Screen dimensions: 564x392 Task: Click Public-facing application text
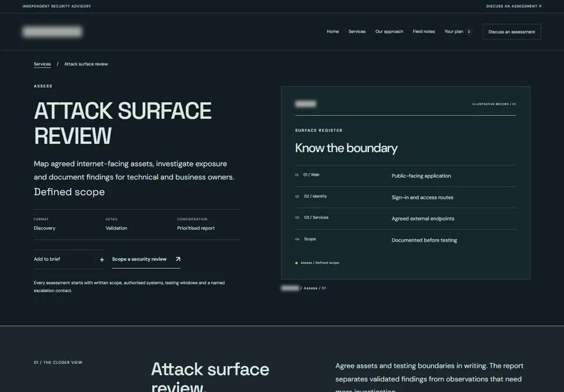click(x=421, y=176)
